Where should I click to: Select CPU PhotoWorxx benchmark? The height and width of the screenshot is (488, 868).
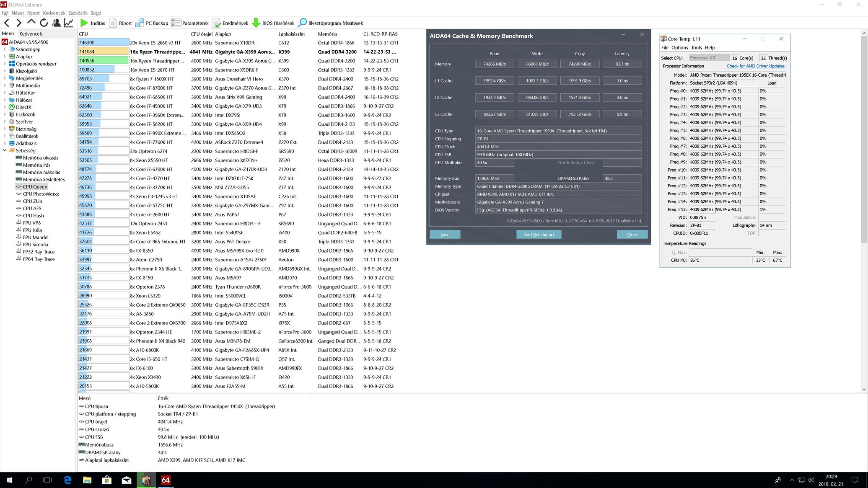coord(41,194)
